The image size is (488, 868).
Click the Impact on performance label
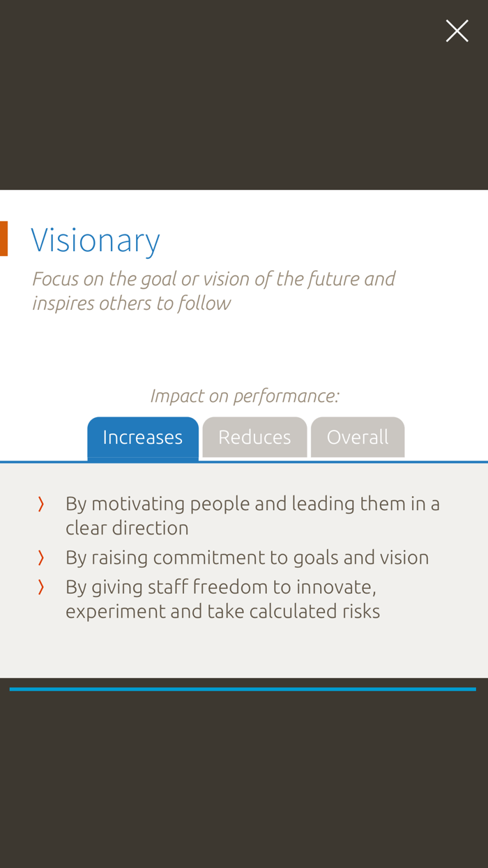coord(245,394)
